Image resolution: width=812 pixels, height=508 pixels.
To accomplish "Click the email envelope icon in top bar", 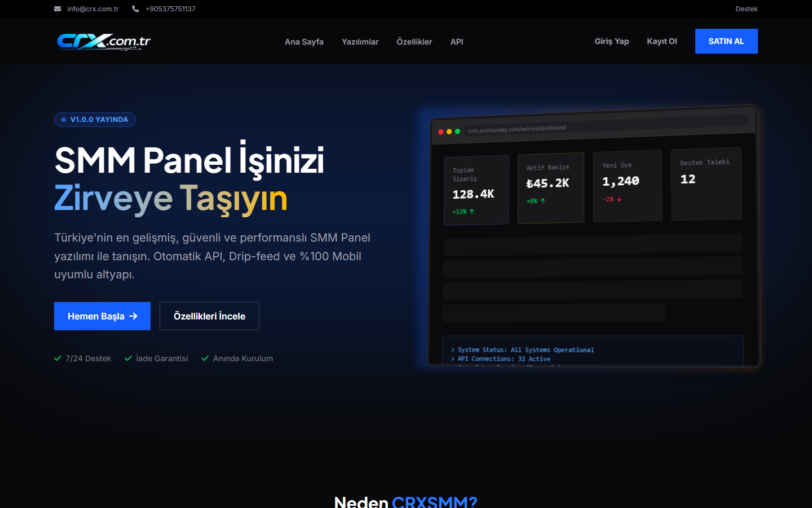I will [57, 8].
